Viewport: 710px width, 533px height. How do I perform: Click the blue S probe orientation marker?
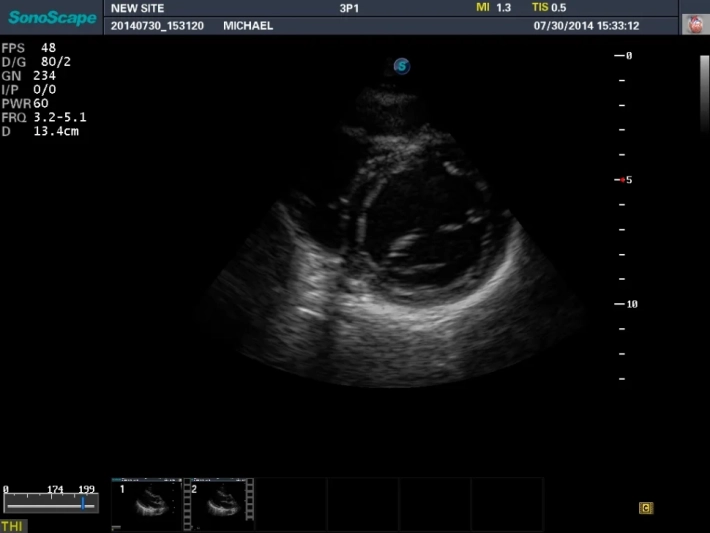click(x=401, y=66)
